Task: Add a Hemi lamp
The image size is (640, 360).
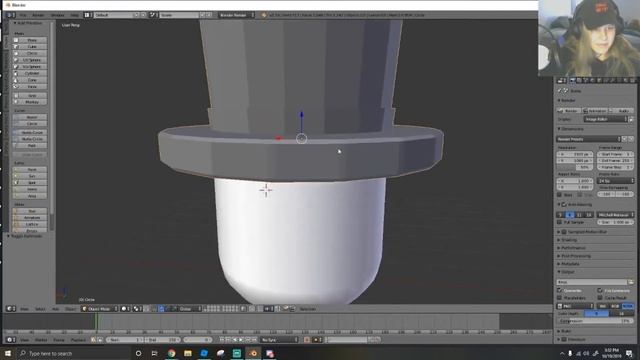Action: pos(29,189)
